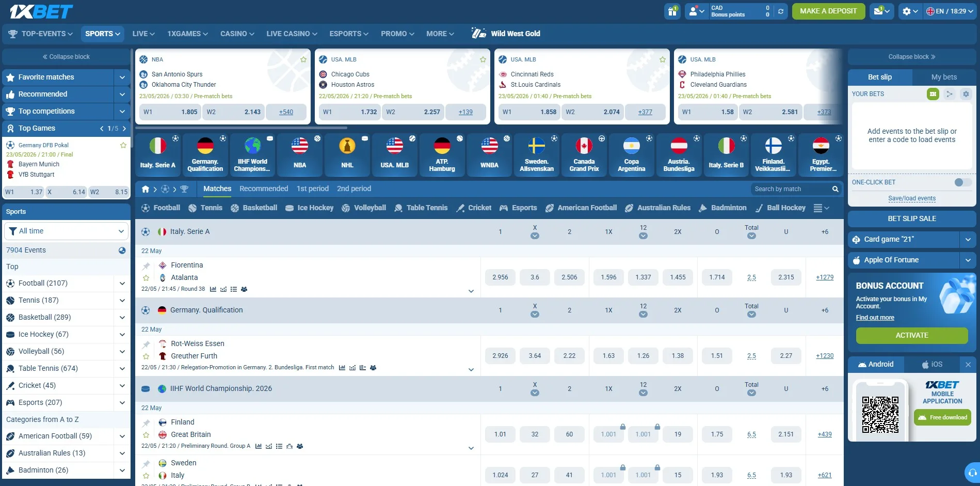Click the search magnifier icon
This screenshot has width=980, height=486.
pos(835,189)
